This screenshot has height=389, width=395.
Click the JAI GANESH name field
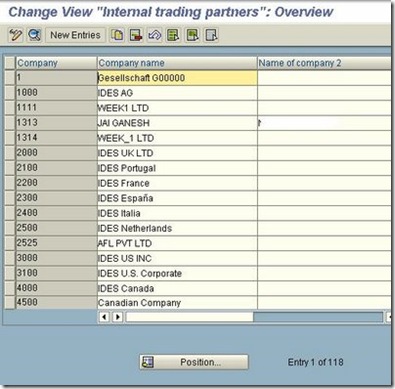click(177, 123)
